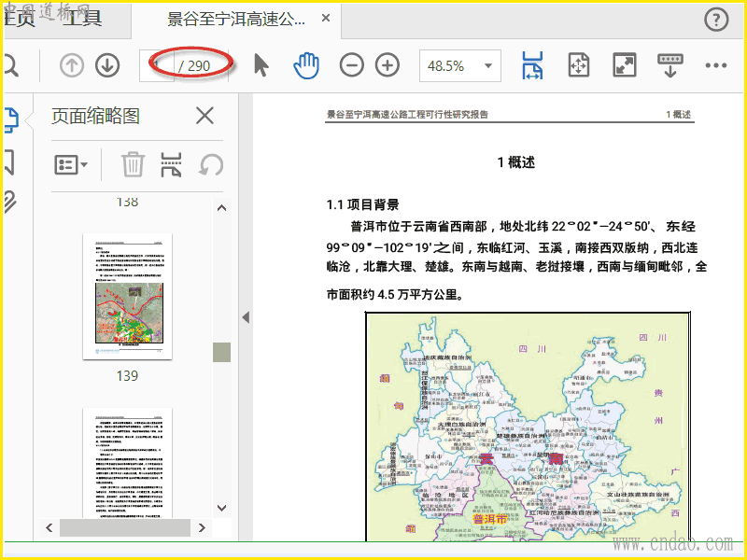Click the 1.1 项目背景 heading
This screenshot has height=560, width=747.
pyautogui.click(x=362, y=205)
